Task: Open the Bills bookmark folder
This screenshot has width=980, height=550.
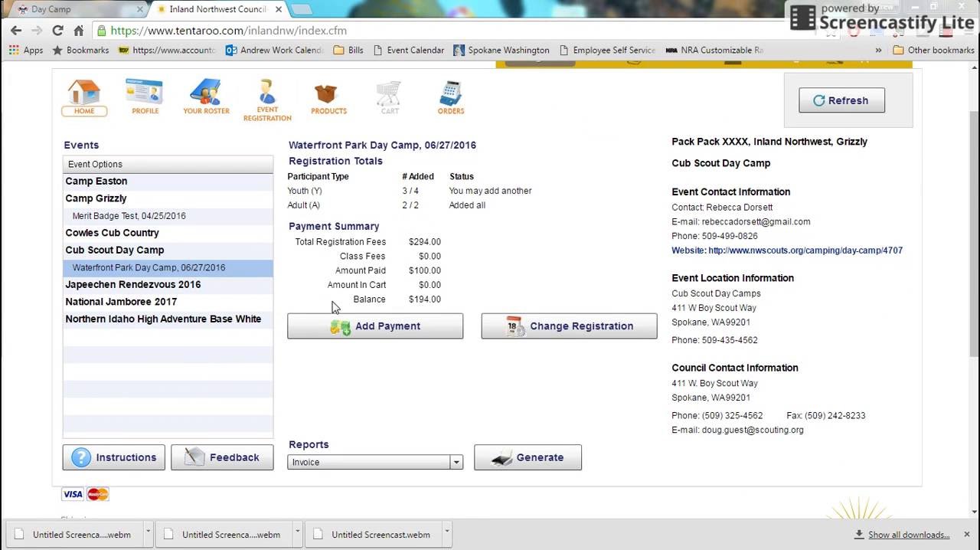Action: (x=348, y=51)
